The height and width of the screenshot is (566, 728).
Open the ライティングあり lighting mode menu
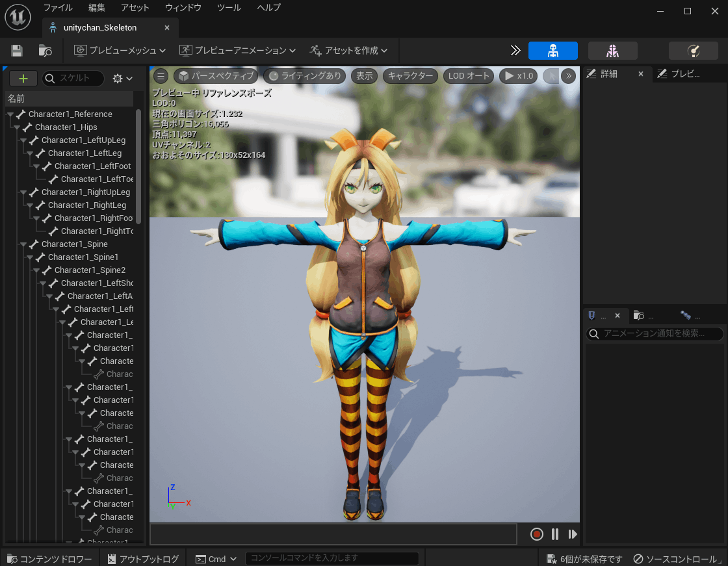tap(305, 76)
